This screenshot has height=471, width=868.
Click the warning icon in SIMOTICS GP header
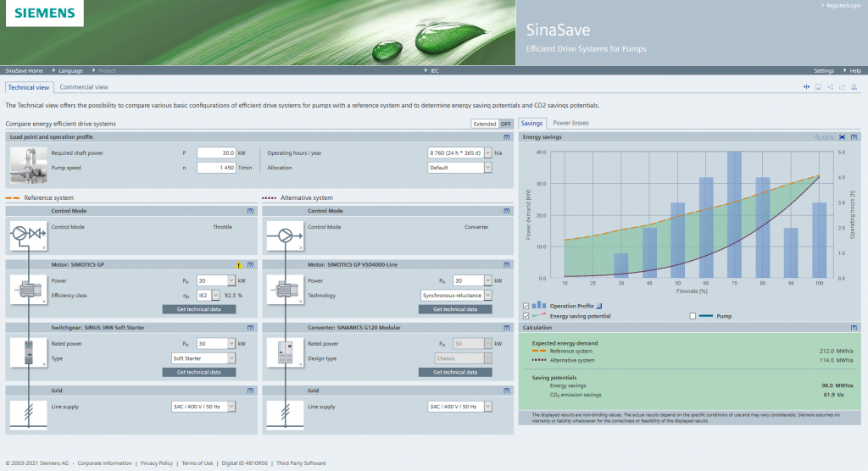(x=238, y=264)
